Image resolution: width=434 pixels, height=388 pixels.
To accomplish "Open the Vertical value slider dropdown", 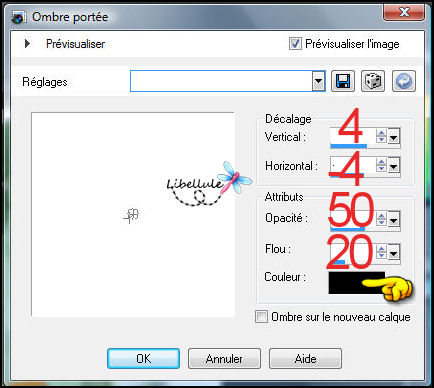I will pyautogui.click(x=394, y=136).
